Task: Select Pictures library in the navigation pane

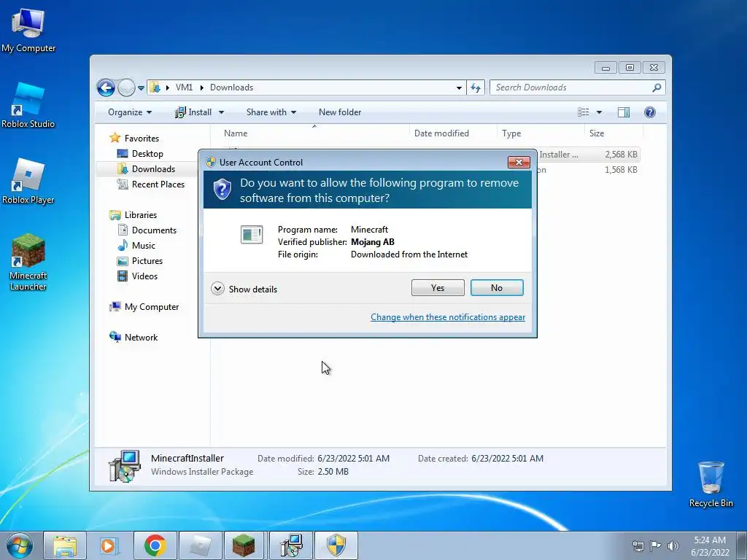Action: point(140,261)
